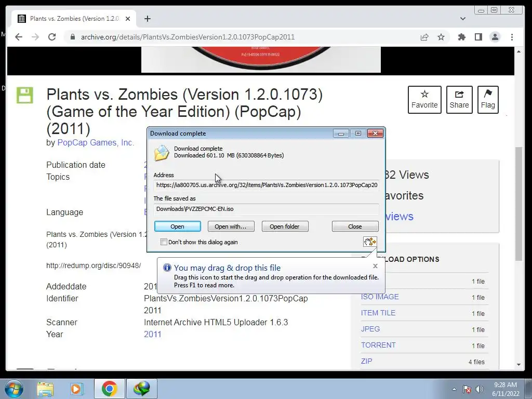
Task: Close the Plants vs. Zombies tab
Action: tap(128, 19)
